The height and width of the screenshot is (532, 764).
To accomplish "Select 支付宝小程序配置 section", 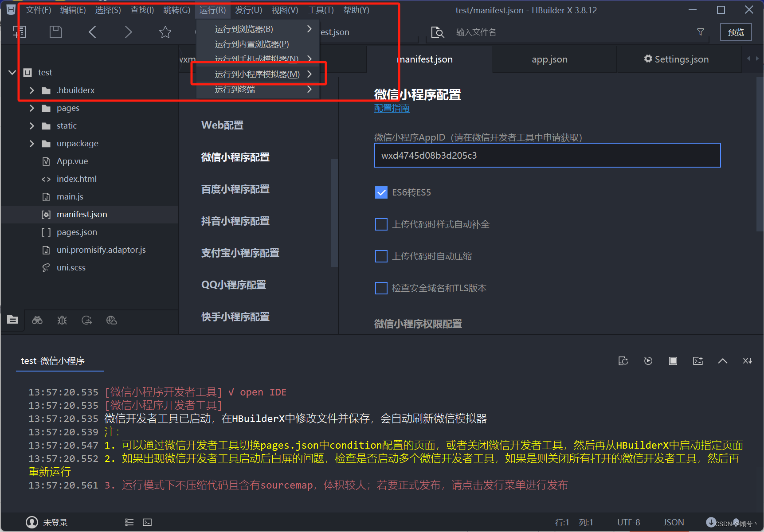I will coord(240,253).
